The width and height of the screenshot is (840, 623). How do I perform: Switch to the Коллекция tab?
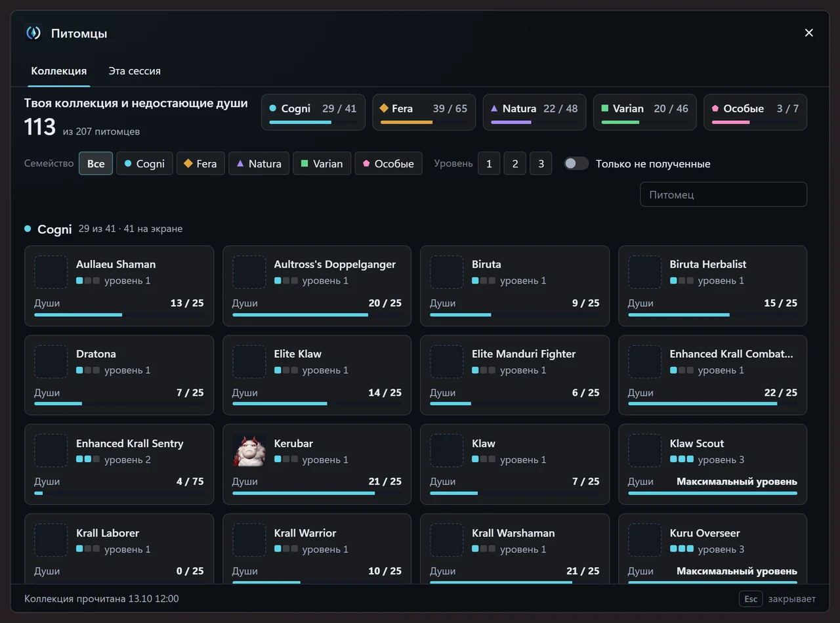click(x=59, y=71)
